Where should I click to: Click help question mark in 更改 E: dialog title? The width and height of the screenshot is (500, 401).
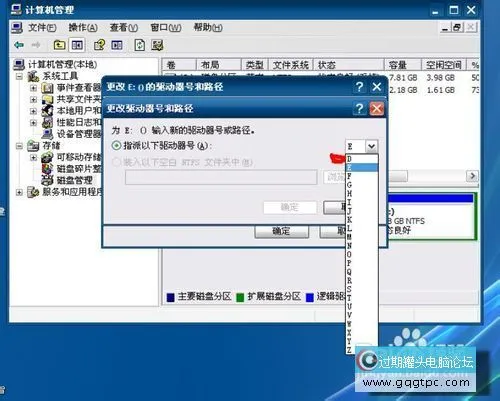point(359,87)
